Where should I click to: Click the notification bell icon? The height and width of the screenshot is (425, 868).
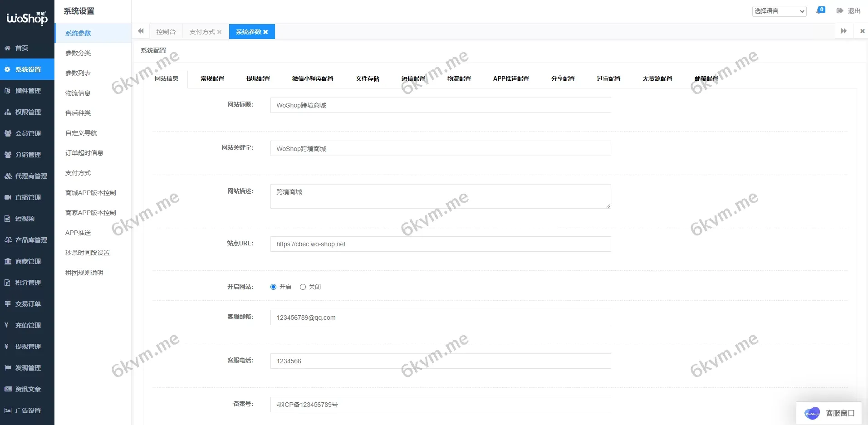coord(820,10)
